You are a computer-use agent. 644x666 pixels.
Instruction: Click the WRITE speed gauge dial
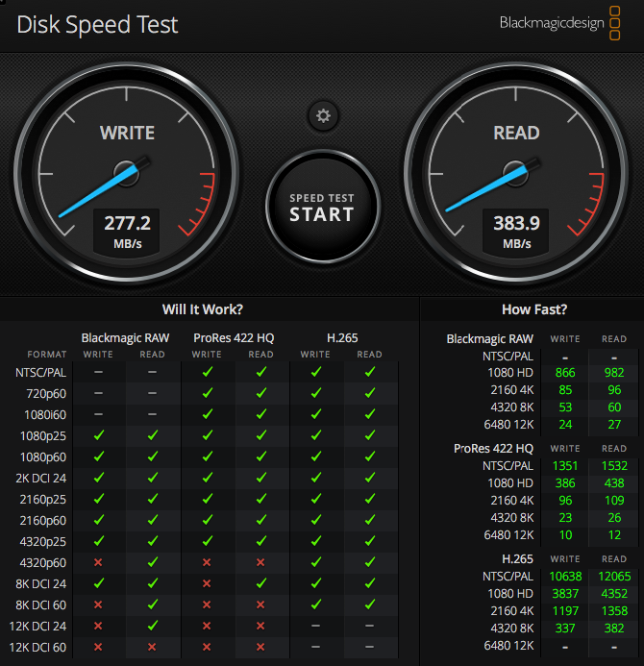click(127, 173)
